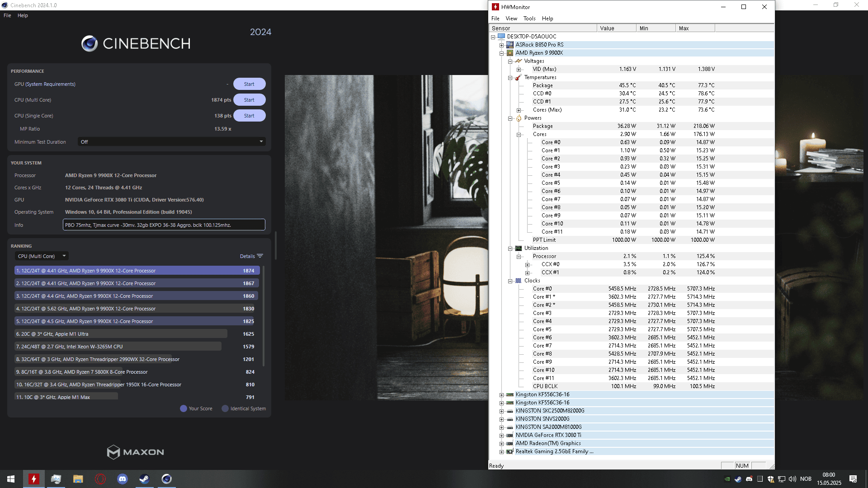Open the performance monitor app in the taskbar
Viewport: 868px width, 488px height.
coord(56,479)
